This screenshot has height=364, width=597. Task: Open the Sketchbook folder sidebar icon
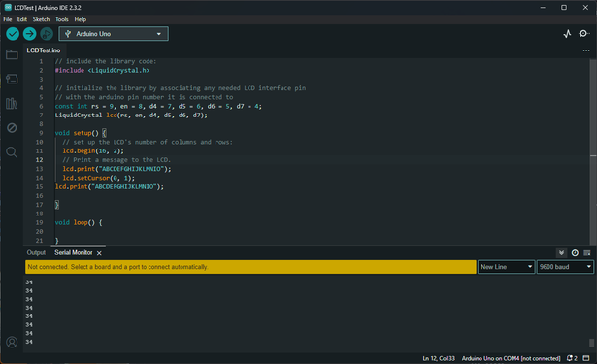click(12, 54)
